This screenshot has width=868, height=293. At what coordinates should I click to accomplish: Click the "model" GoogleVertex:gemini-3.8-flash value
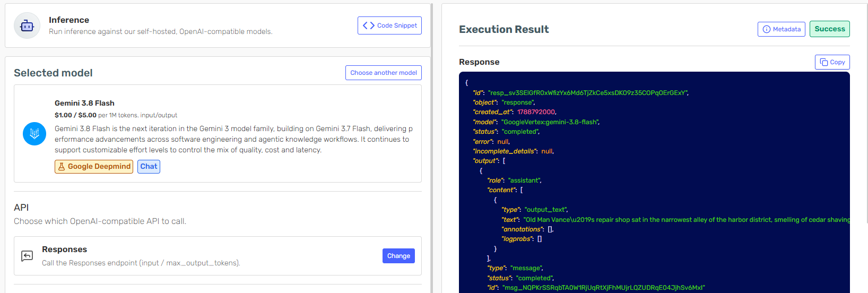[550, 122]
